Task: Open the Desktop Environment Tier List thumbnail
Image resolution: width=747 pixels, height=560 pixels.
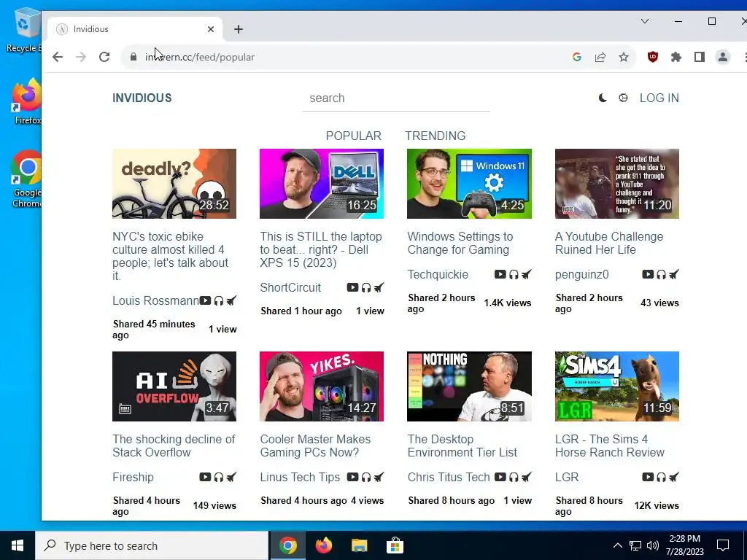Action: pos(469,386)
